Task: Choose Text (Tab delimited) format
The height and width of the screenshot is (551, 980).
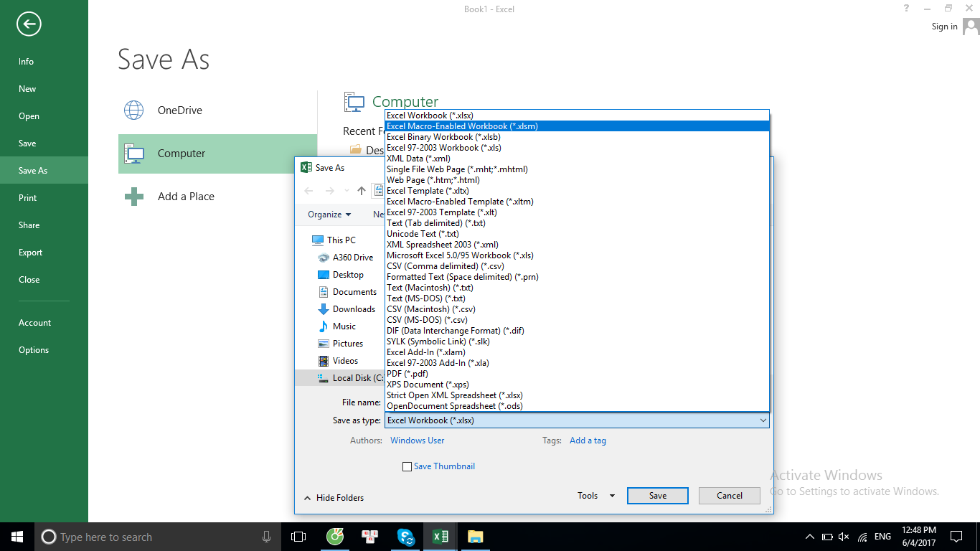Action: click(x=577, y=223)
